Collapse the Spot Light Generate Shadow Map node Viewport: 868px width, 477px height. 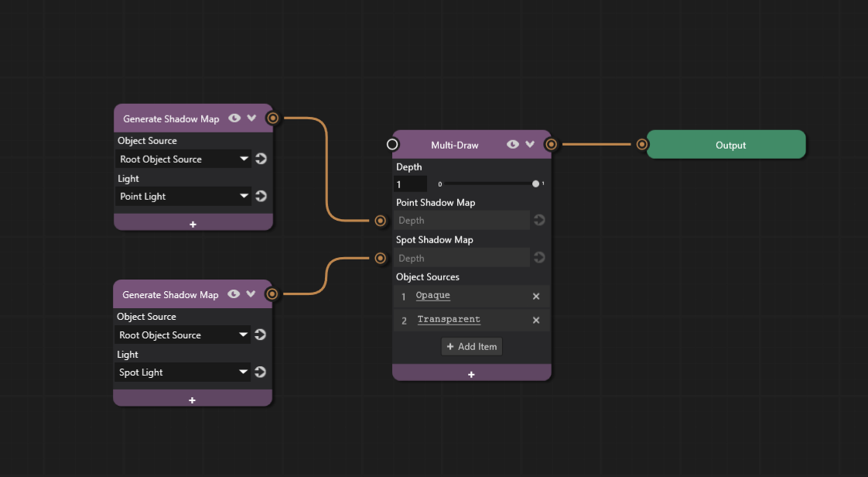(251, 294)
